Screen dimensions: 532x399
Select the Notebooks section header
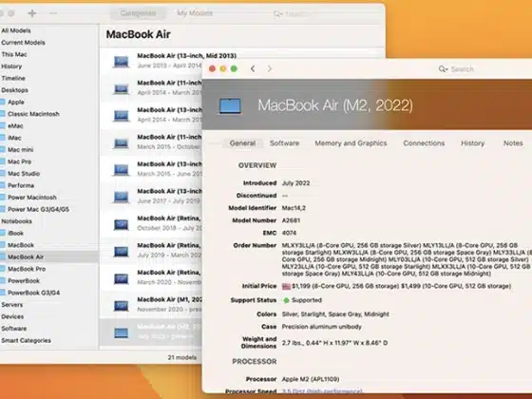click(17, 221)
